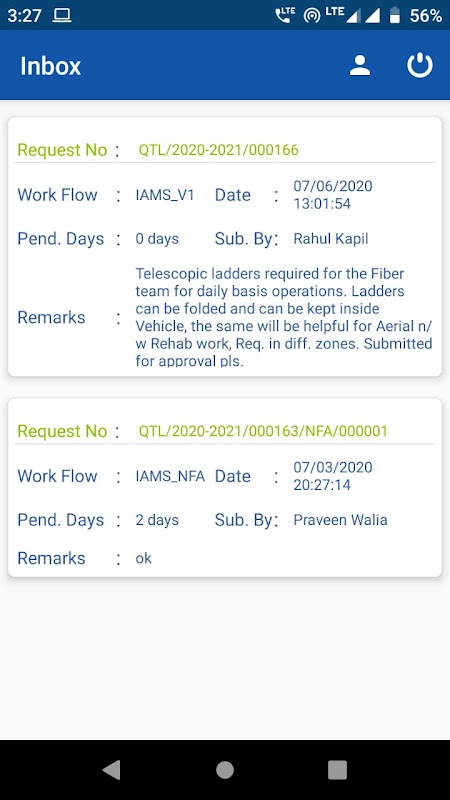Tap the battery icon in status bar

[x=395, y=16]
